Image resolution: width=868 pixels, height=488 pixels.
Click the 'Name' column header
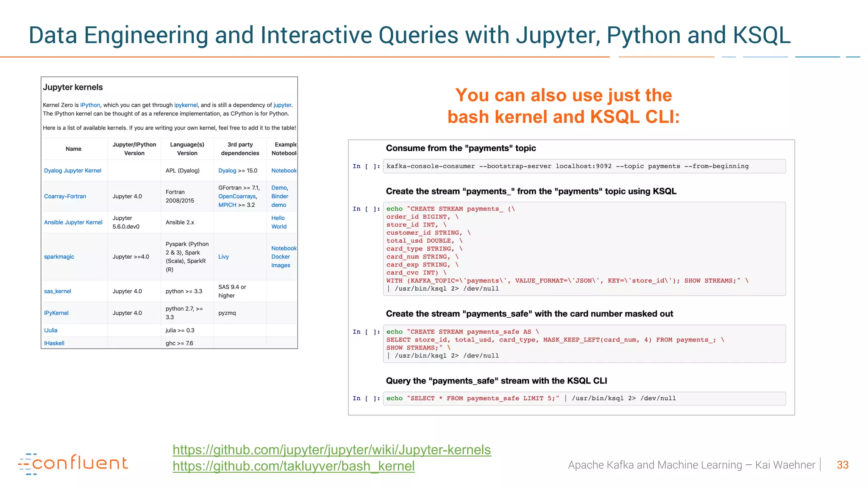[x=73, y=149]
